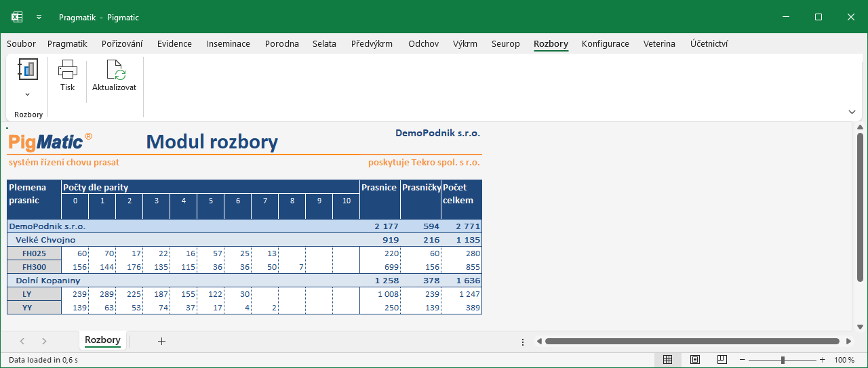Click zoom in plus button
Screen dimensions: 868x368
point(823,360)
